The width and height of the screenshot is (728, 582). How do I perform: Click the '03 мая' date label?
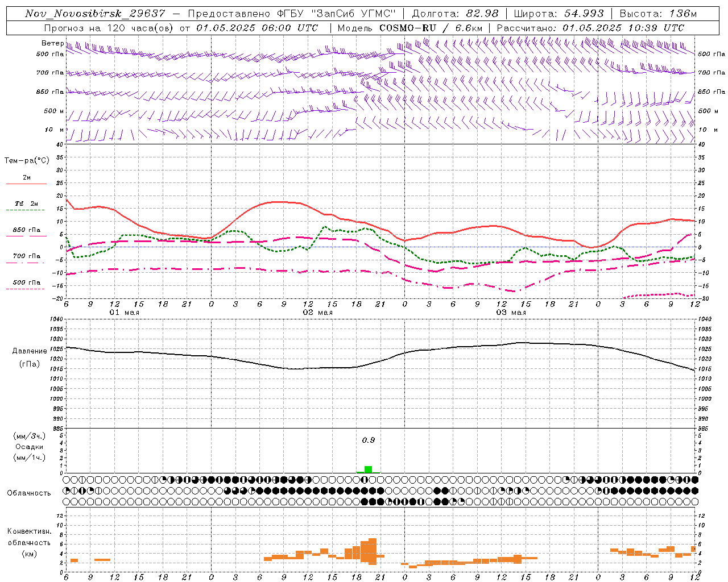point(511,313)
